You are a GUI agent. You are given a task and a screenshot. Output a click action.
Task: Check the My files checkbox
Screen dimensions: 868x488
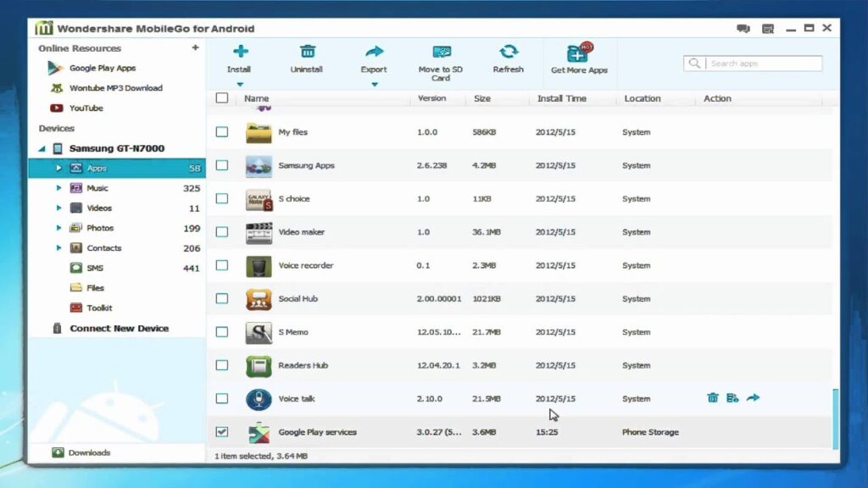[222, 131]
